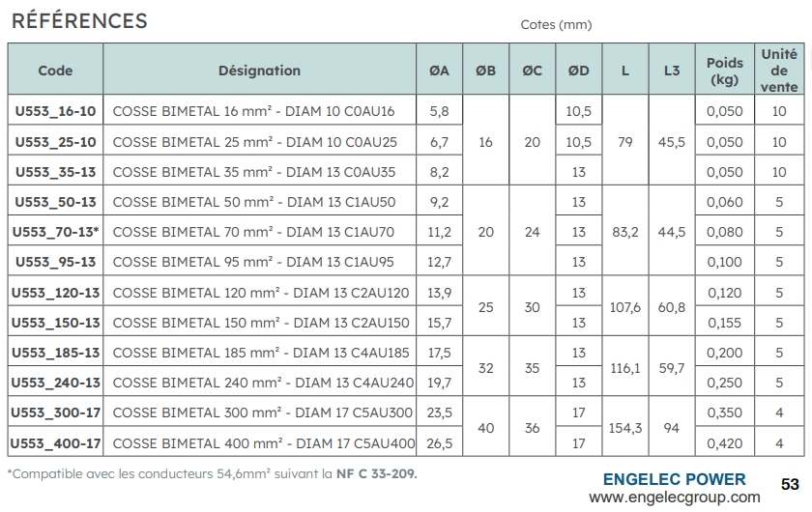Image resolution: width=812 pixels, height=512 pixels.
Task: Select the U553_185-13 code cell
Action: [55, 353]
